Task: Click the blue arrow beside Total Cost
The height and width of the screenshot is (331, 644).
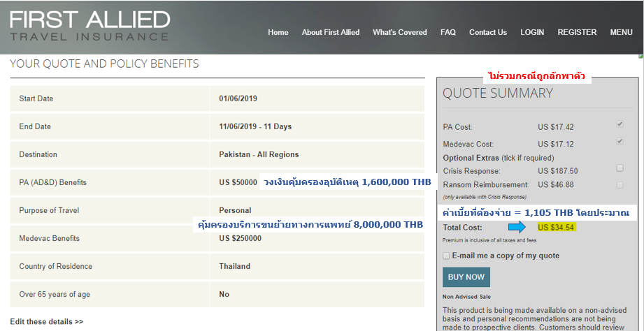Action: pyautogui.click(x=517, y=228)
